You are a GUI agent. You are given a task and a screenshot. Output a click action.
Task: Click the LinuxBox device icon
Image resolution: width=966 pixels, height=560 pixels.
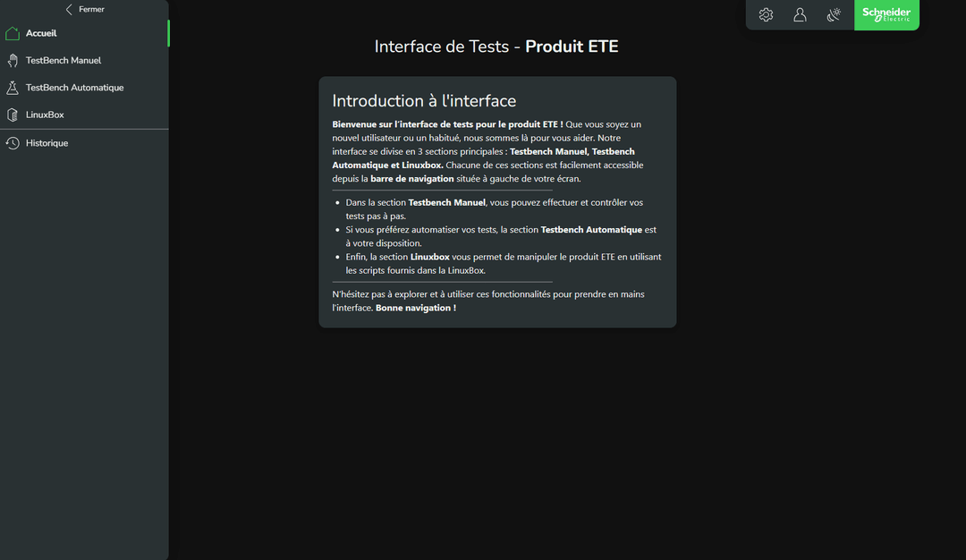click(11, 115)
